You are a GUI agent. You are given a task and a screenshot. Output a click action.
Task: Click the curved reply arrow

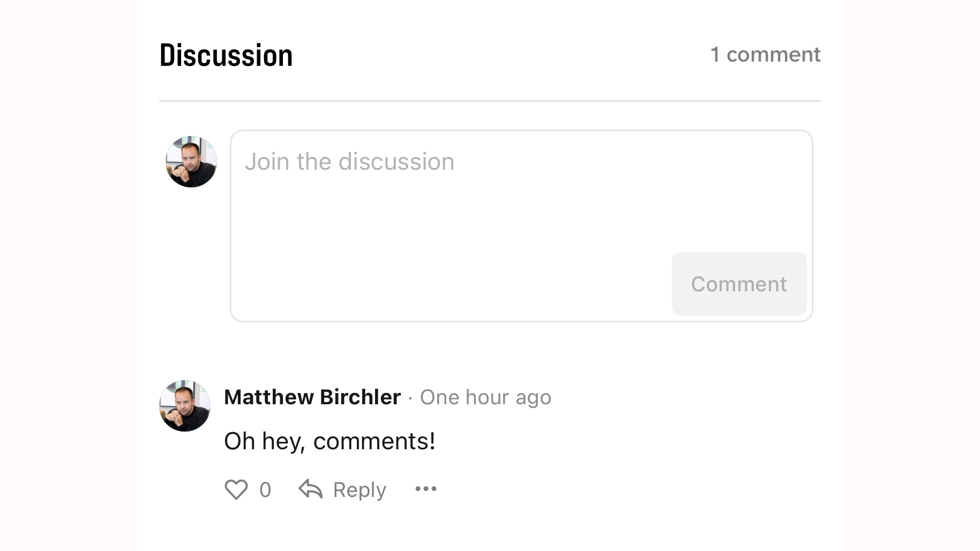coord(310,489)
